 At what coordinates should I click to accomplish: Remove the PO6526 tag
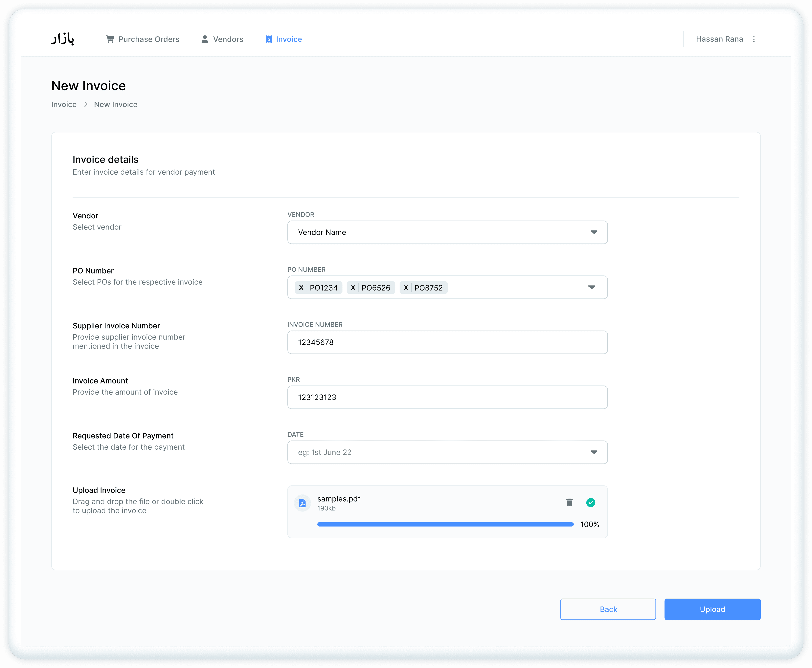353,288
